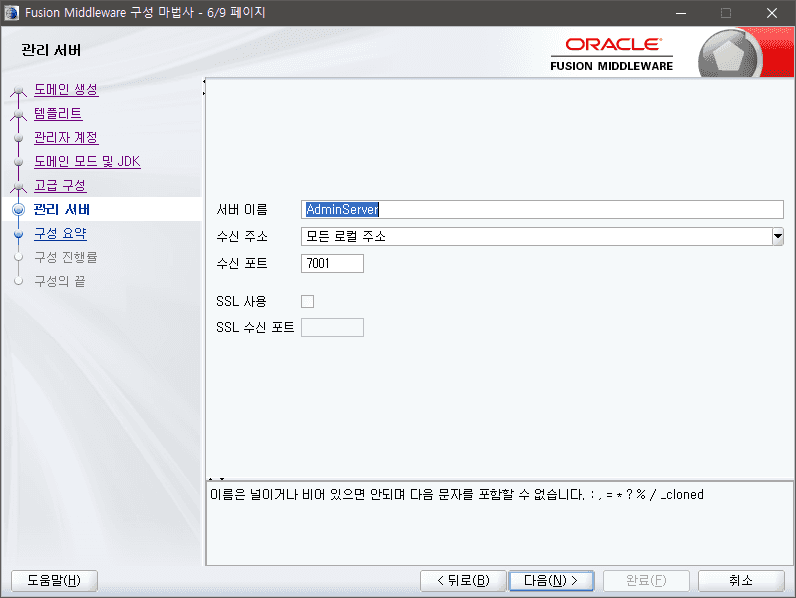This screenshot has height=598, width=796.
Task: Open the 수신 주소 dropdown arrow
Action: pos(778,237)
